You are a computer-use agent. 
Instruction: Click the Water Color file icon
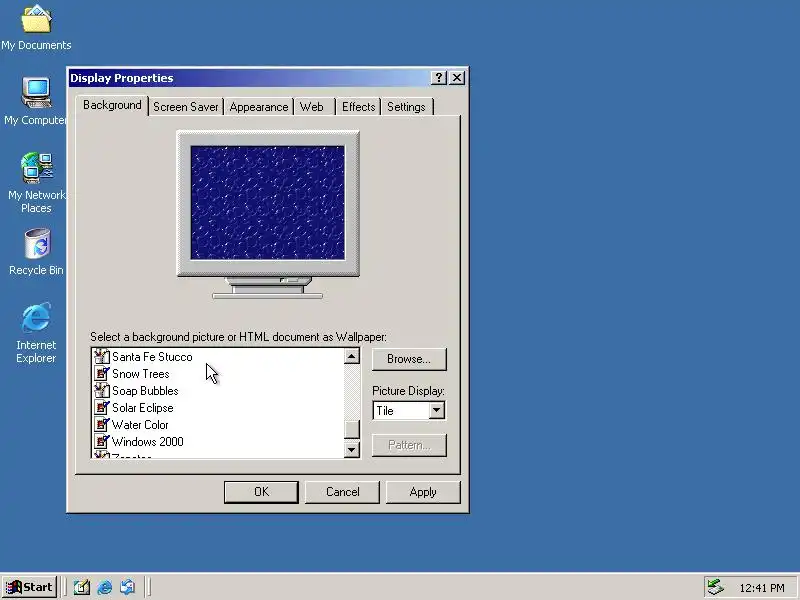102,424
